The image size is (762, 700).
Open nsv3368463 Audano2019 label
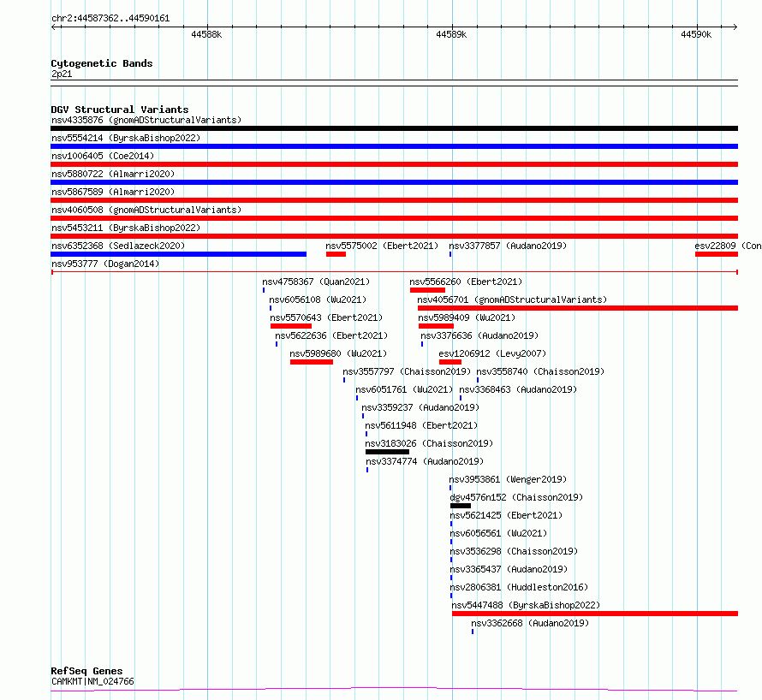coord(518,389)
